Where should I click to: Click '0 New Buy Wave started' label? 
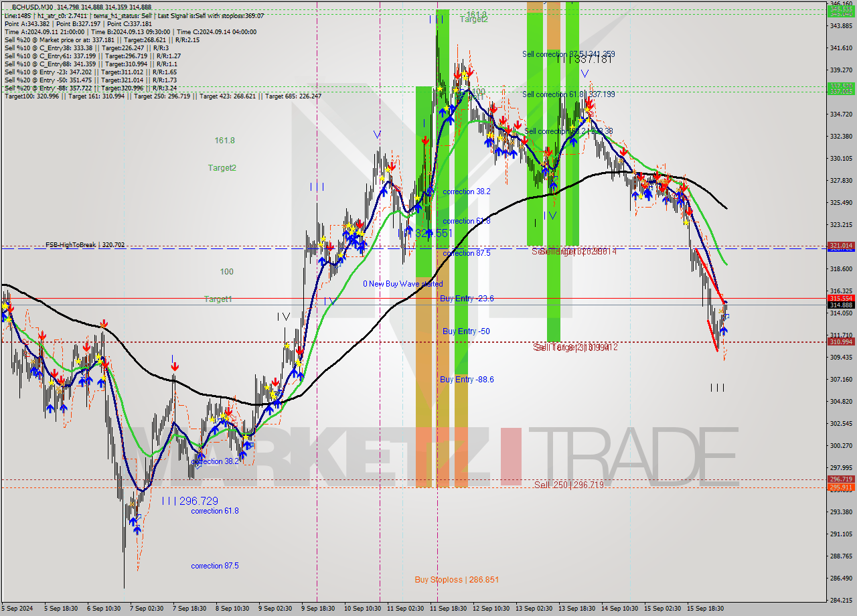pyautogui.click(x=402, y=284)
